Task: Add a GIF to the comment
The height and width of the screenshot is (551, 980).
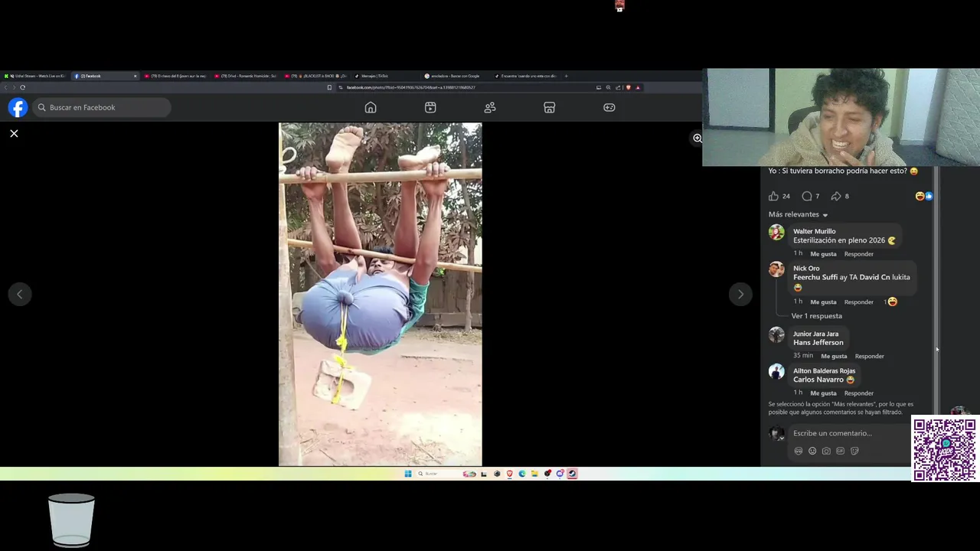Action: [840, 451]
